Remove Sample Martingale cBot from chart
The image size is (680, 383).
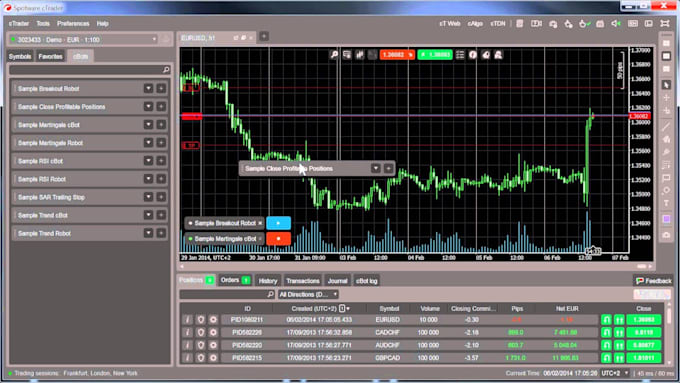[260, 239]
